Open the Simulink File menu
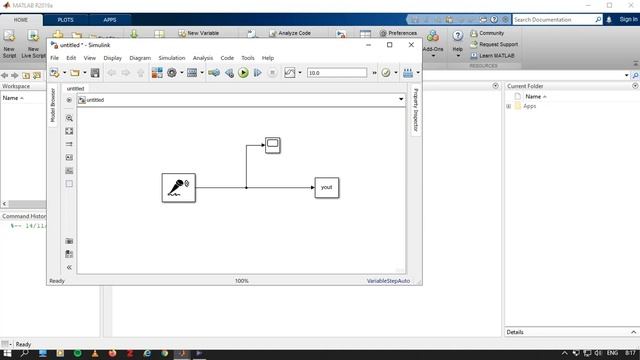 [54, 58]
